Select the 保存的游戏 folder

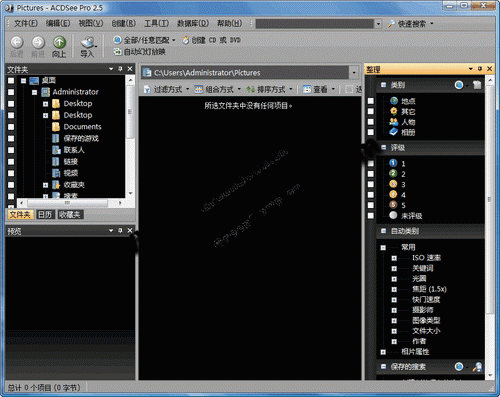[81, 138]
